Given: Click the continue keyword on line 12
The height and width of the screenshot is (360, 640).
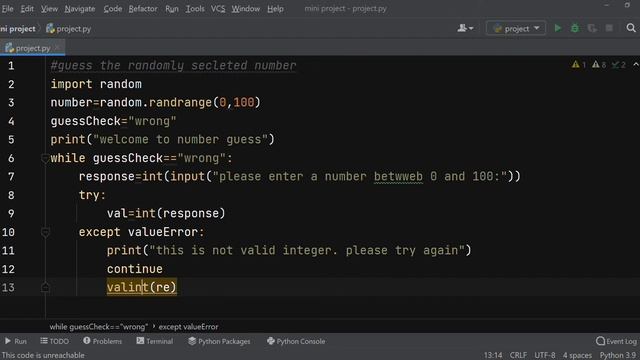Looking at the screenshot, I should coord(135,269).
